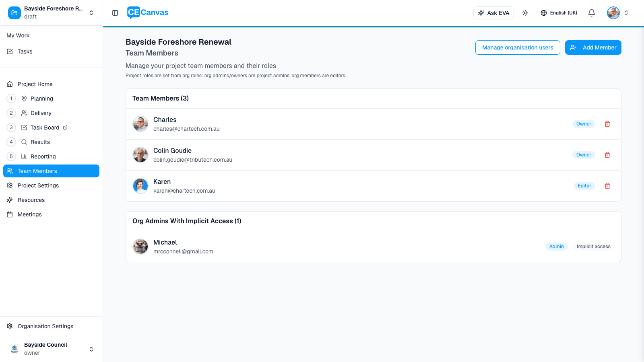Expand the project switcher chevron
Viewport: 644px width, 362px height.
[91, 12]
